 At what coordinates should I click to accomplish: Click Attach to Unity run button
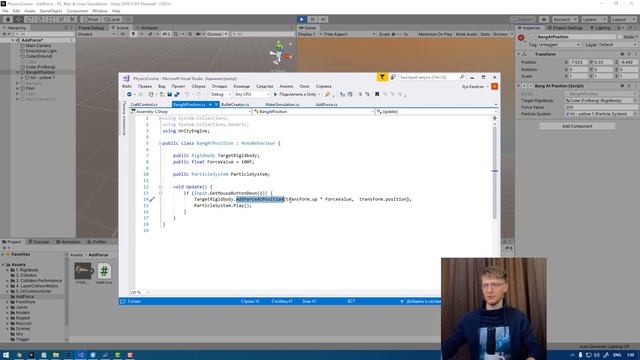click(x=298, y=95)
